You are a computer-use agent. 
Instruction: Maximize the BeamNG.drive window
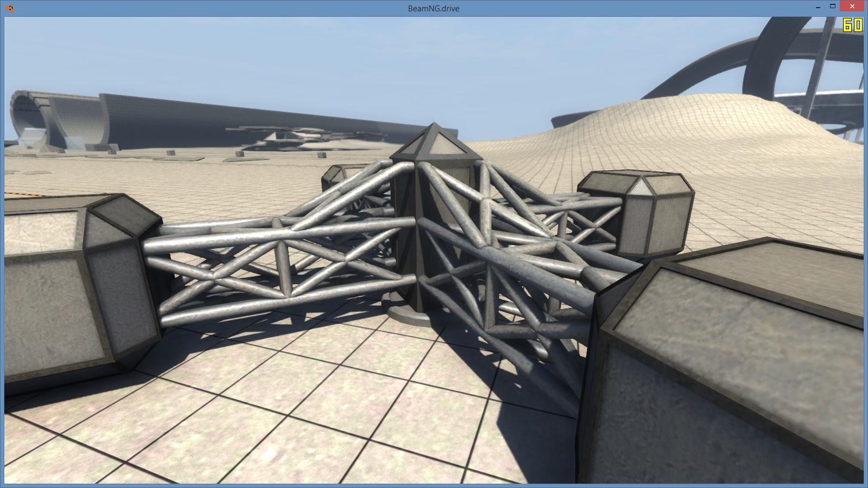coord(832,7)
